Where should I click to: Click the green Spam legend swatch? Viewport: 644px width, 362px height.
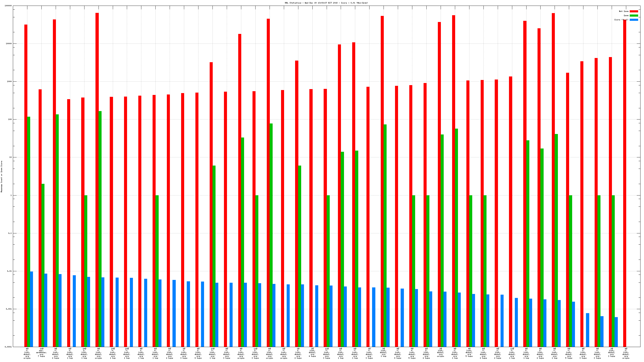(634, 15)
